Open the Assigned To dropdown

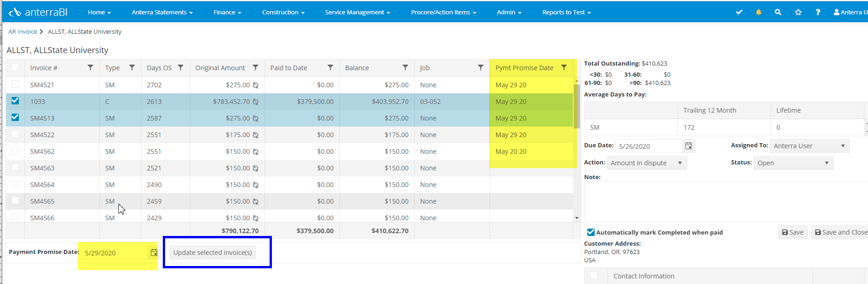coord(809,146)
